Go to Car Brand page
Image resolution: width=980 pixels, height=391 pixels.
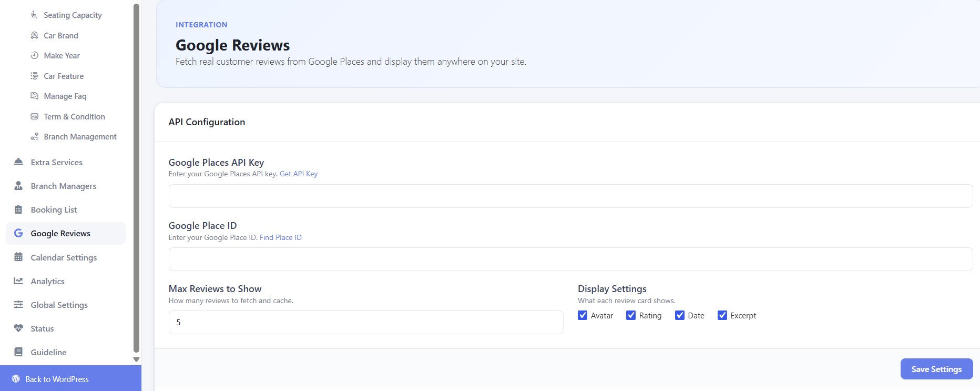pyautogui.click(x=61, y=35)
